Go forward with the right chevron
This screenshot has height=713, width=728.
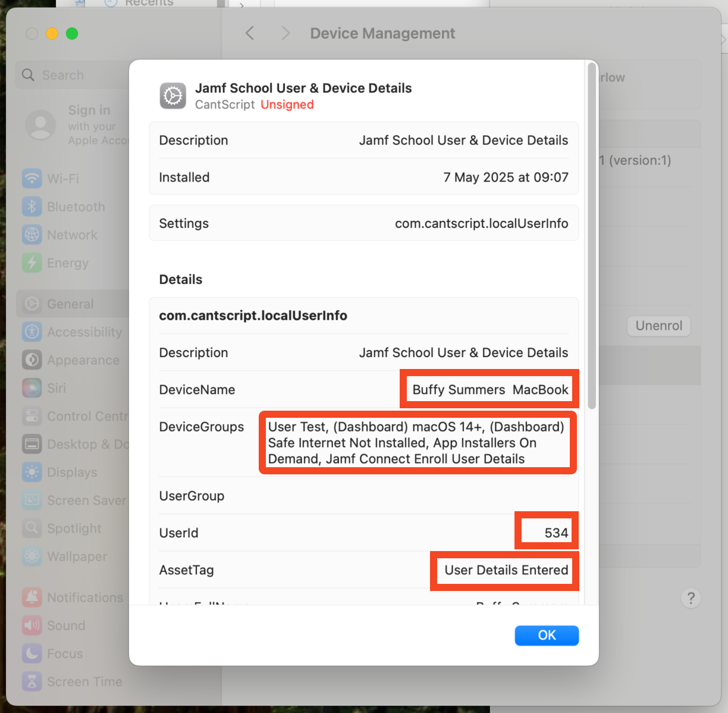285,33
